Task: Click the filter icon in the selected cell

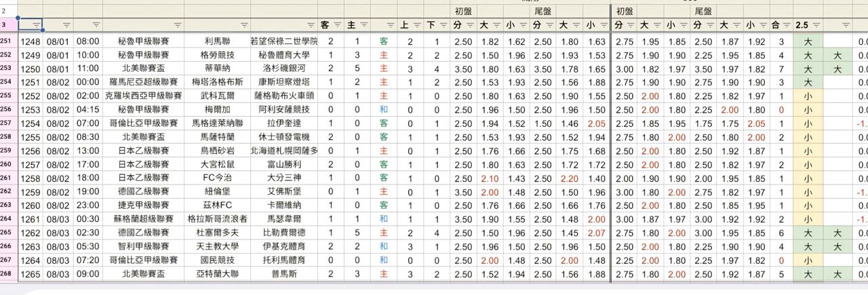Action: [x=36, y=25]
